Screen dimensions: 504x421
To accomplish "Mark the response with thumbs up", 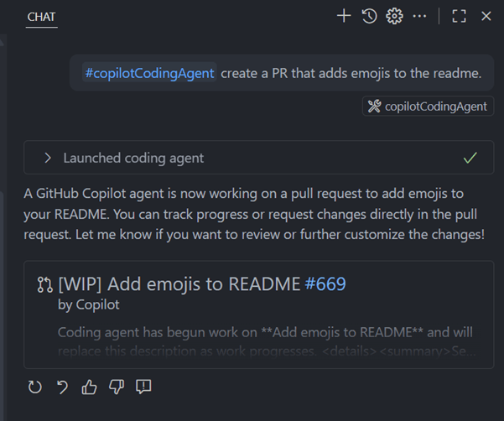I will click(89, 387).
